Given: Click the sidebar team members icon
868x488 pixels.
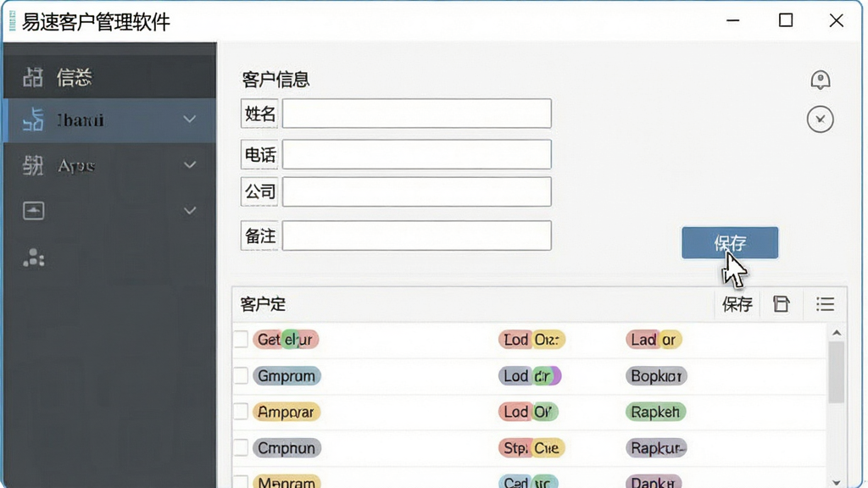Looking at the screenshot, I should pos(34,258).
